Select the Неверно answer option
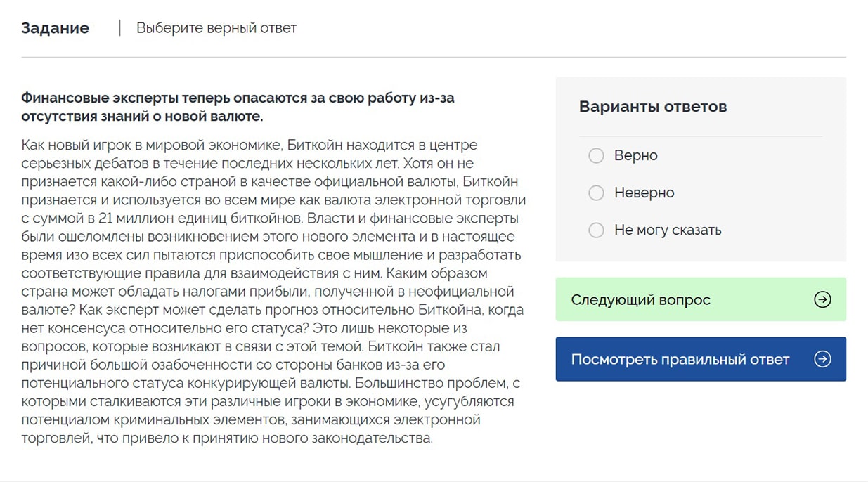The image size is (868, 482). point(596,193)
